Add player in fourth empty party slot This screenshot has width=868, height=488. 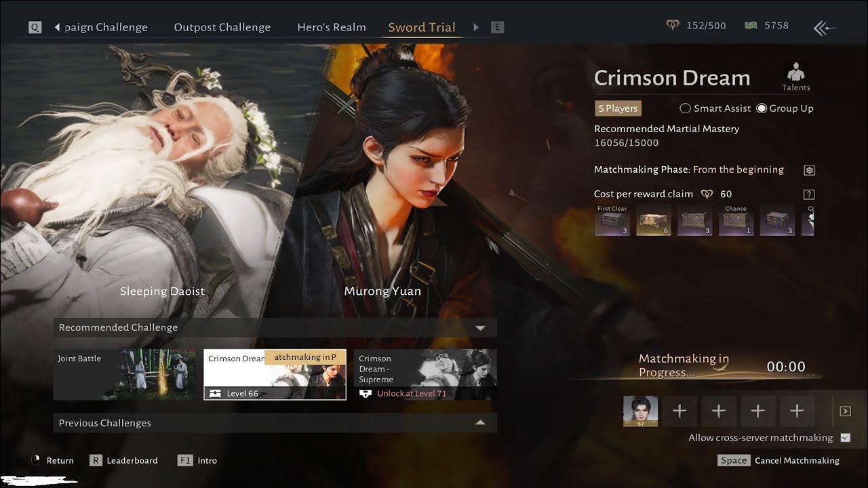[797, 411]
